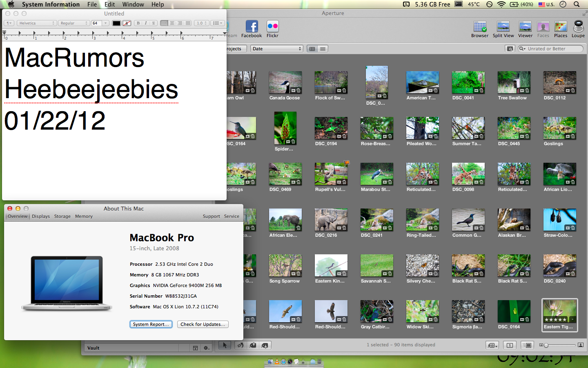Open the Help menu

[158, 4]
